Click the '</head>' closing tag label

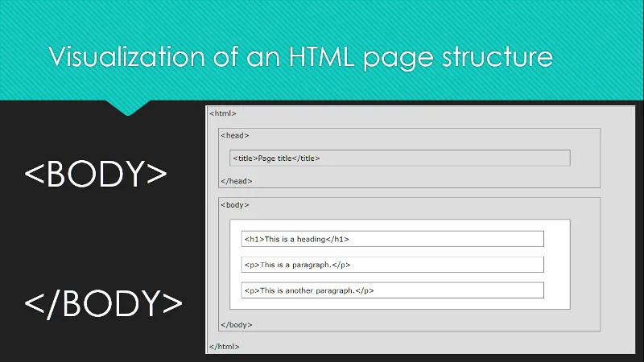point(237,181)
